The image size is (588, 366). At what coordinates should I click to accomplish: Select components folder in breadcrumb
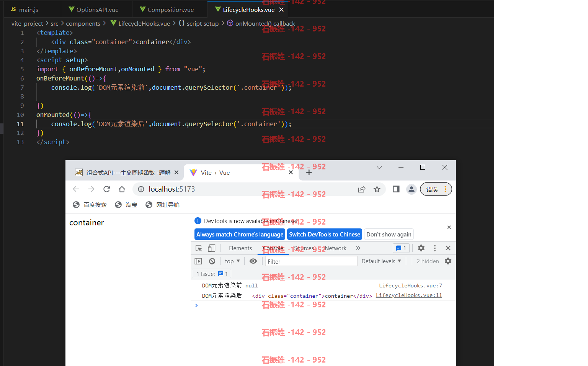pyautogui.click(x=83, y=23)
